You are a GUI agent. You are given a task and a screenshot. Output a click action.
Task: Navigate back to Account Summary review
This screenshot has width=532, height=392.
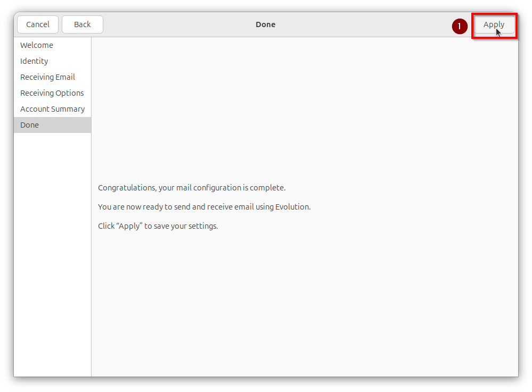tap(52, 109)
